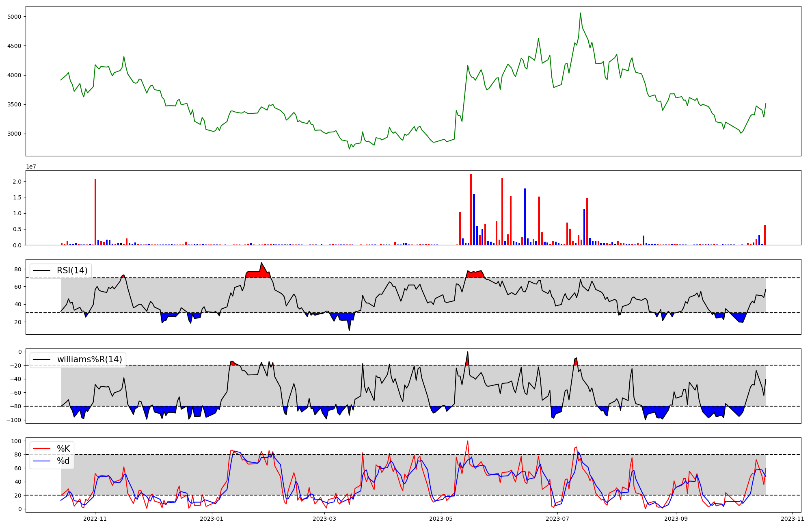Click the black RSI(14) legend line sample
This screenshot has width=812, height=528.
coord(42,271)
